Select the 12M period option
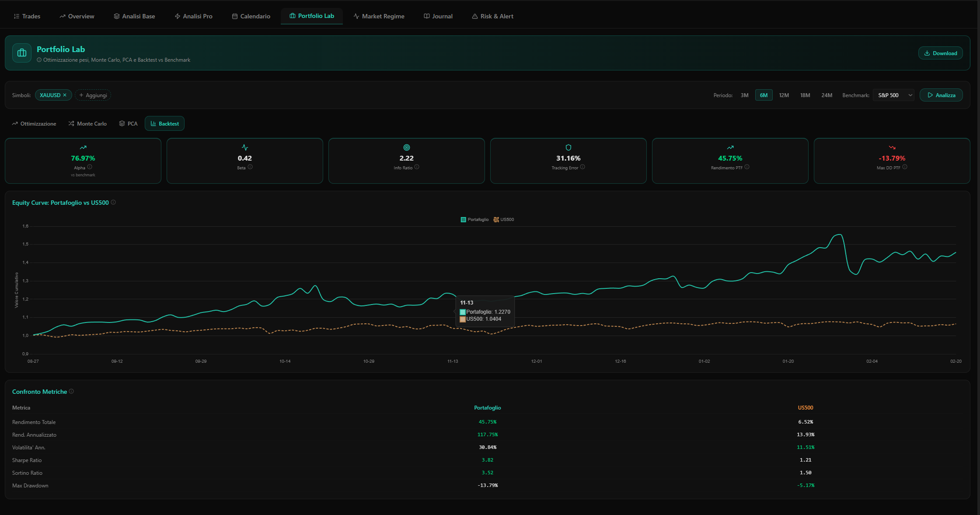This screenshot has width=980, height=515. [784, 95]
